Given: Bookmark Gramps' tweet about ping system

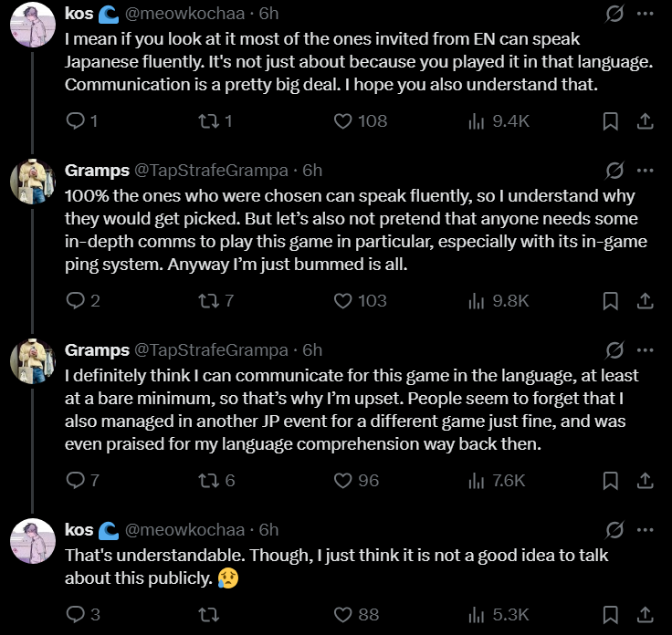Looking at the screenshot, I should click(610, 300).
